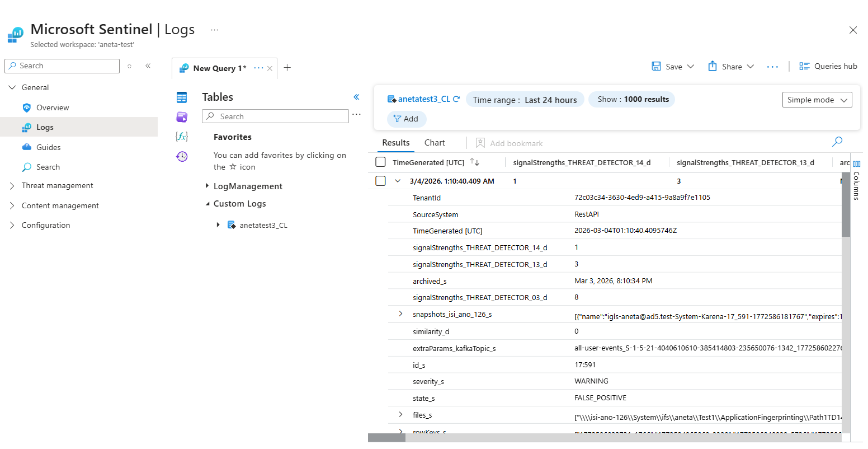Open the Queries hub

[828, 66]
